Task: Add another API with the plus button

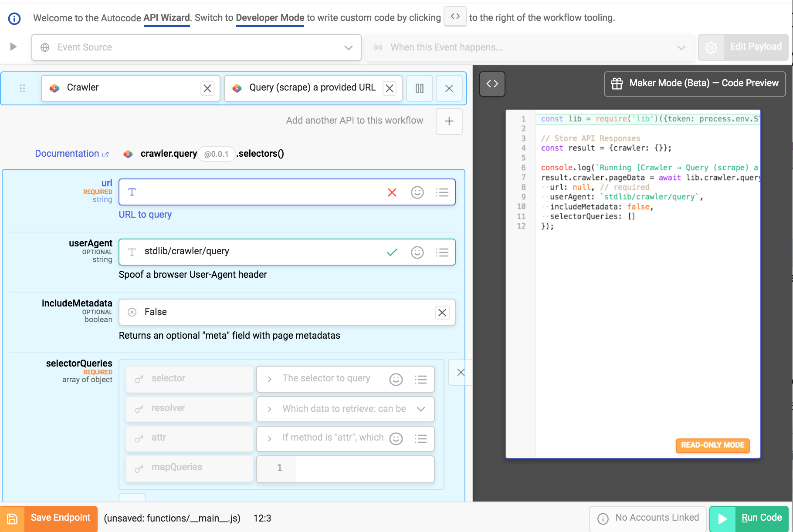Action: pyautogui.click(x=449, y=121)
